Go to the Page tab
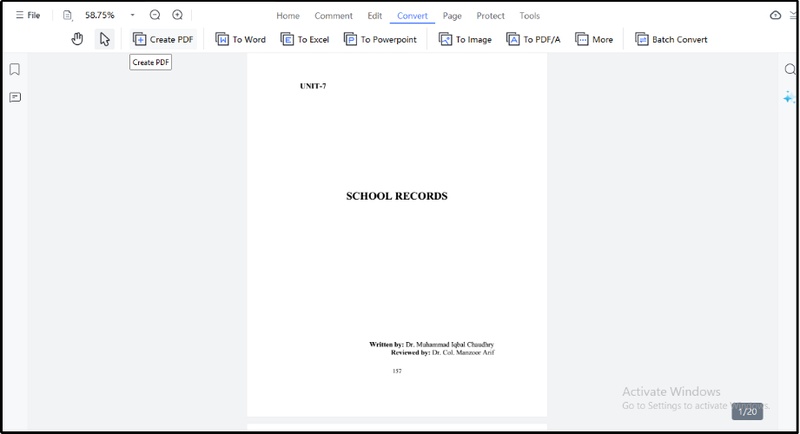This screenshot has width=800, height=434. tap(452, 16)
